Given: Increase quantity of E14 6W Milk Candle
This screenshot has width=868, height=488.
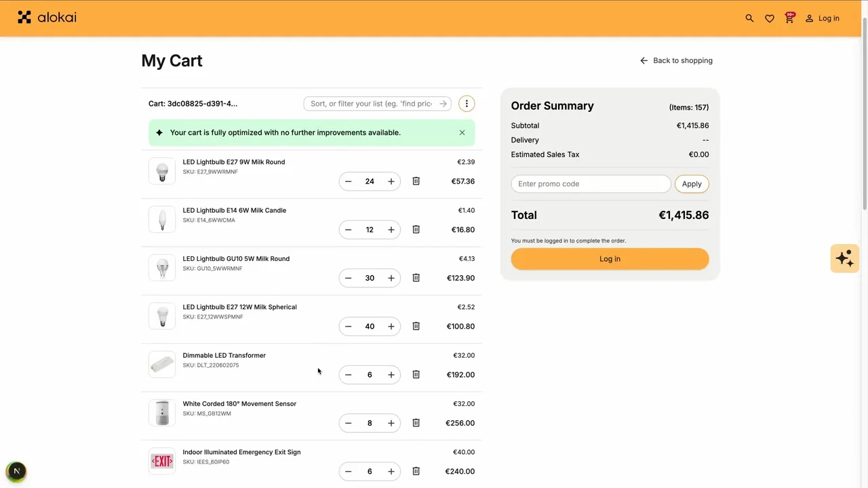Looking at the screenshot, I should 391,230.
